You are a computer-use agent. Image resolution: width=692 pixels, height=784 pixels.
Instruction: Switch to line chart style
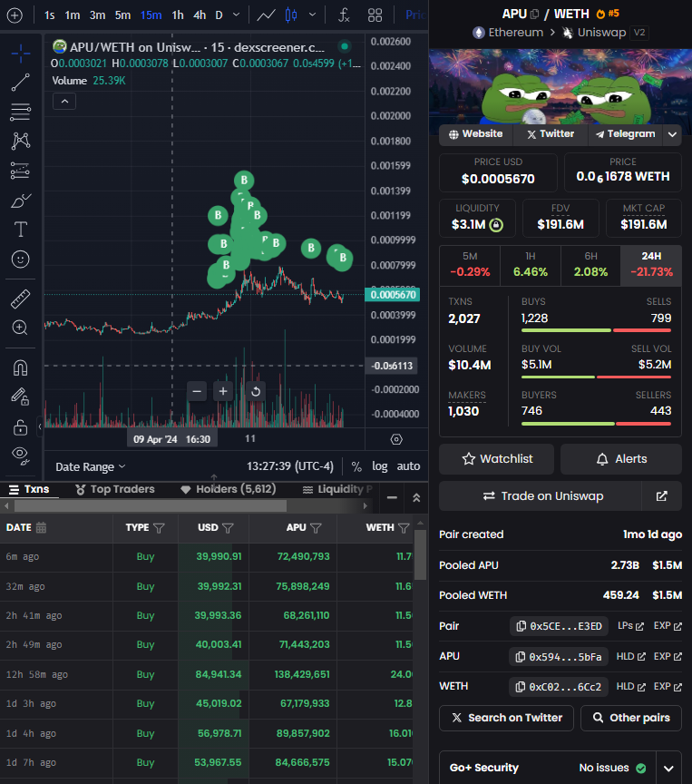(x=266, y=15)
